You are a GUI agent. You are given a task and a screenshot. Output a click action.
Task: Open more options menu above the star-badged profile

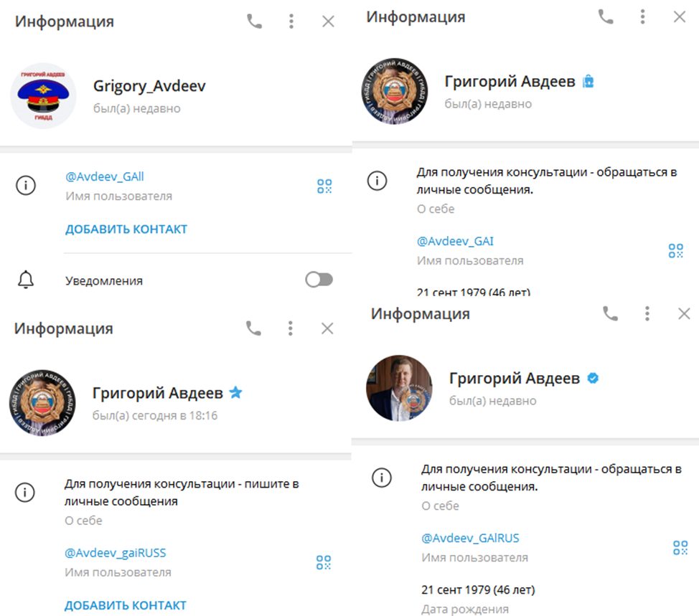[291, 328]
